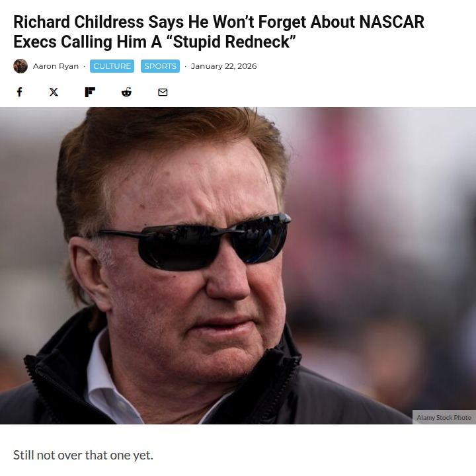Open Aaron Ryan's author avatar

(x=20, y=66)
